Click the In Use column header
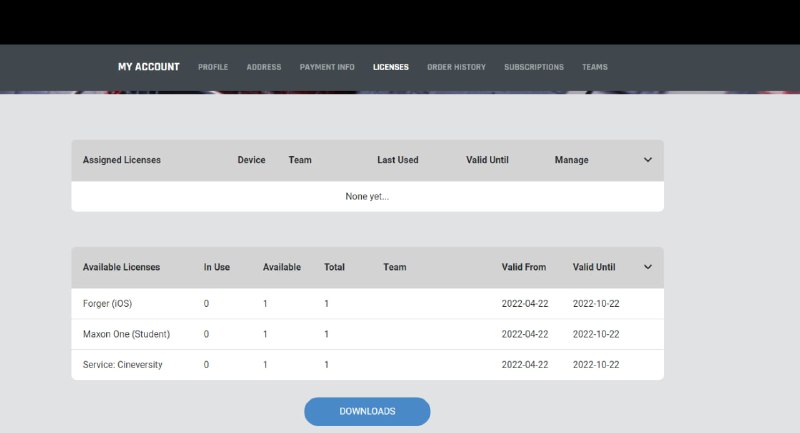Image resolution: width=800 pixels, height=433 pixels. click(217, 267)
